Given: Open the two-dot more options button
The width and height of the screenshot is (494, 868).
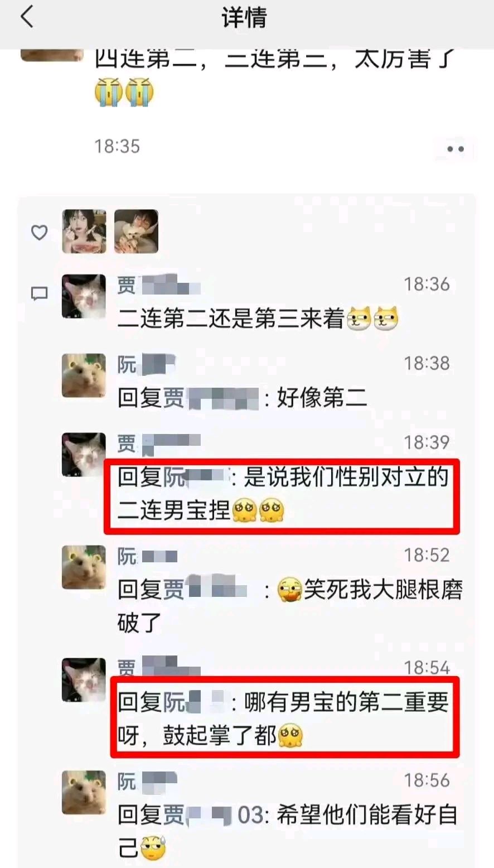Looking at the screenshot, I should (456, 149).
